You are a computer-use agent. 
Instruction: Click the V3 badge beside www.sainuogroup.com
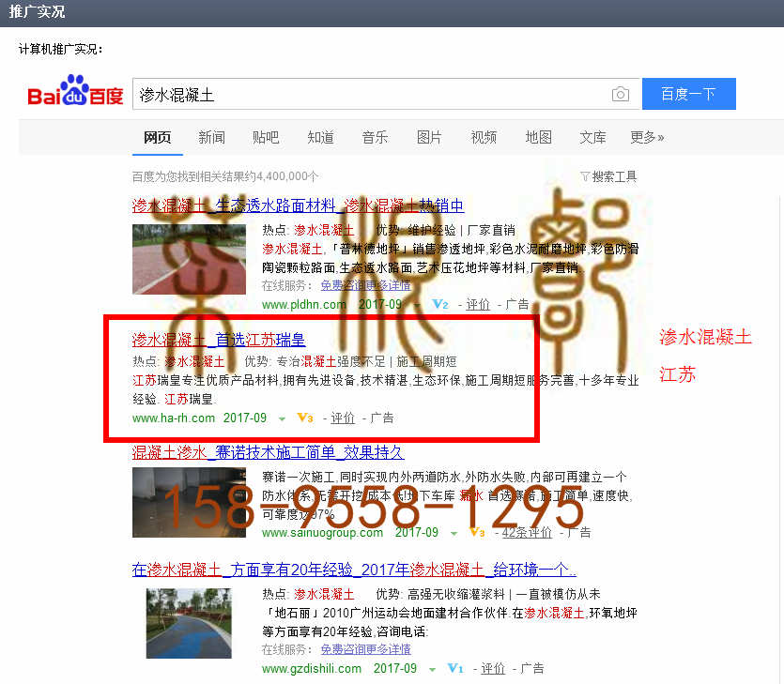pyautogui.click(x=477, y=533)
